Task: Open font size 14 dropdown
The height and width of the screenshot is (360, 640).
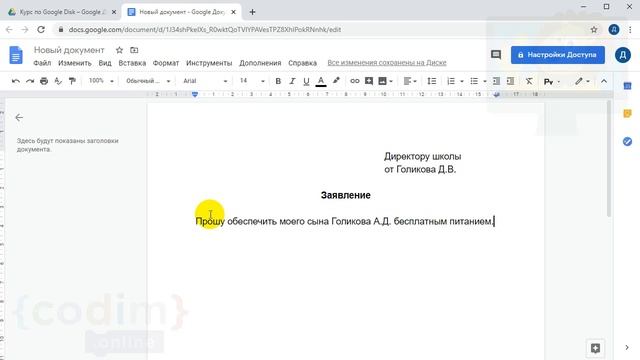Action: (x=252, y=81)
